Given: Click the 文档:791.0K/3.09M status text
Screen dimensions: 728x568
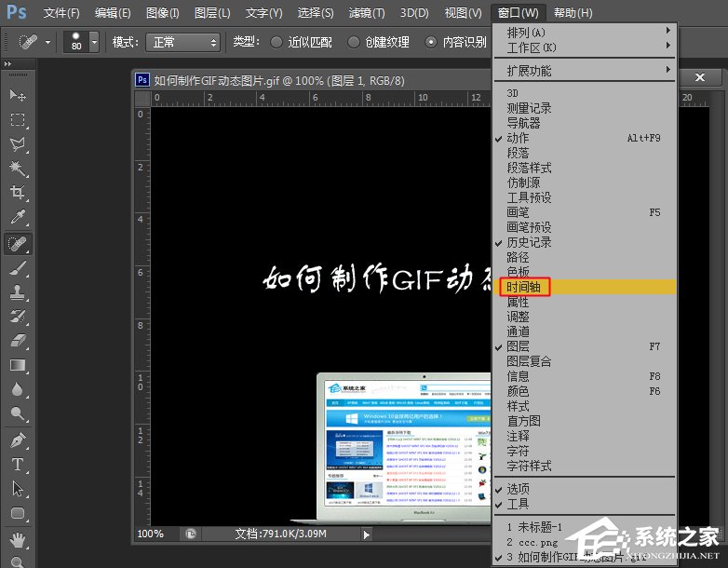Looking at the screenshot, I should click(x=280, y=534).
